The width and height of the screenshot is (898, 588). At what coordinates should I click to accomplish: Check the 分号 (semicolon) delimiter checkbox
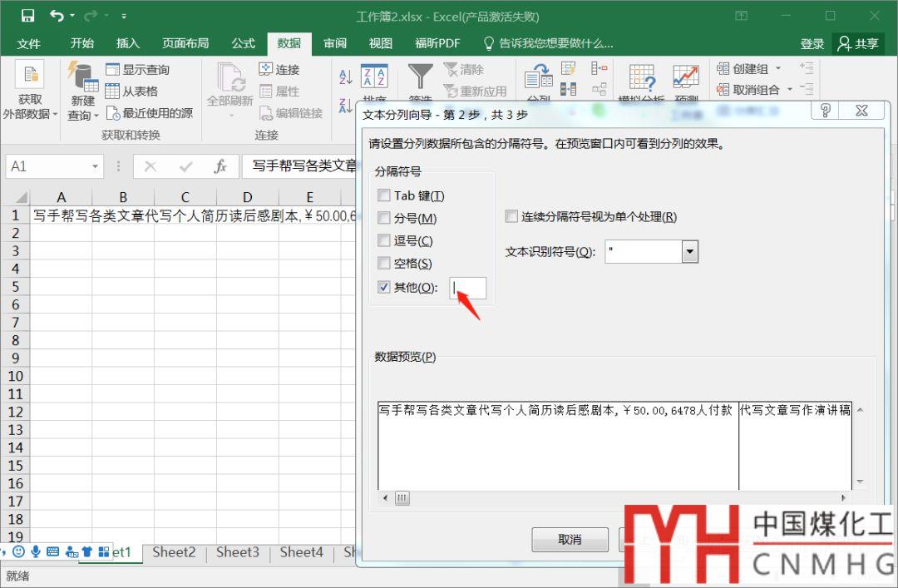tap(383, 218)
